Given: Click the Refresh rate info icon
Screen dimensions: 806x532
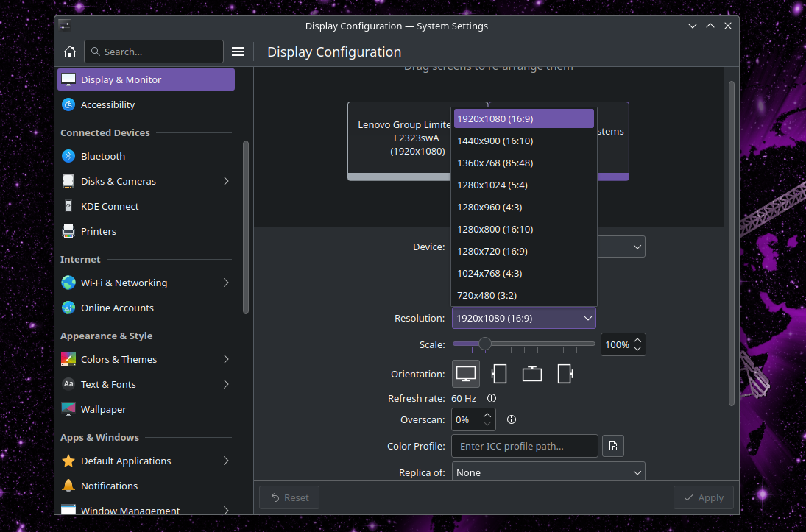Looking at the screenshot, I should tap(492, 398).
